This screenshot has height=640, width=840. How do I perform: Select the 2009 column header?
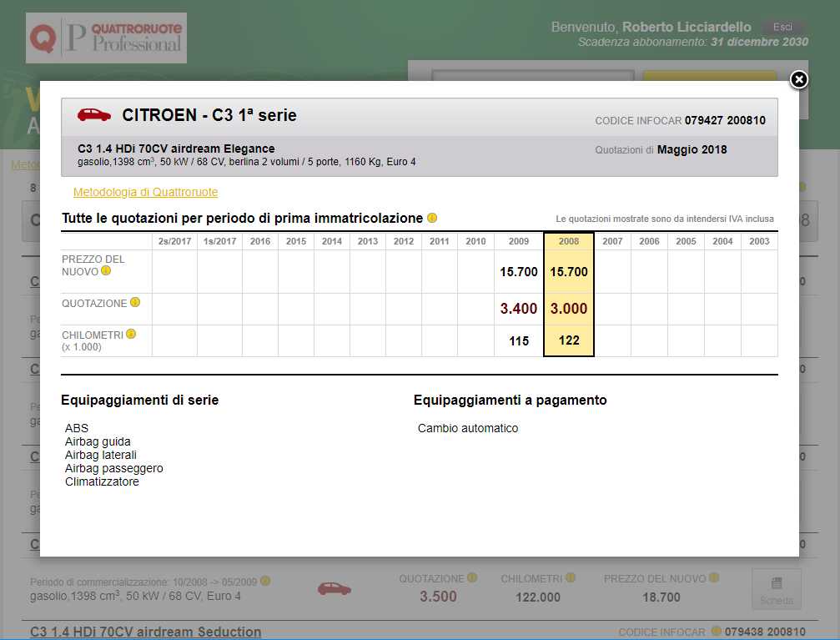click(519, 241)
